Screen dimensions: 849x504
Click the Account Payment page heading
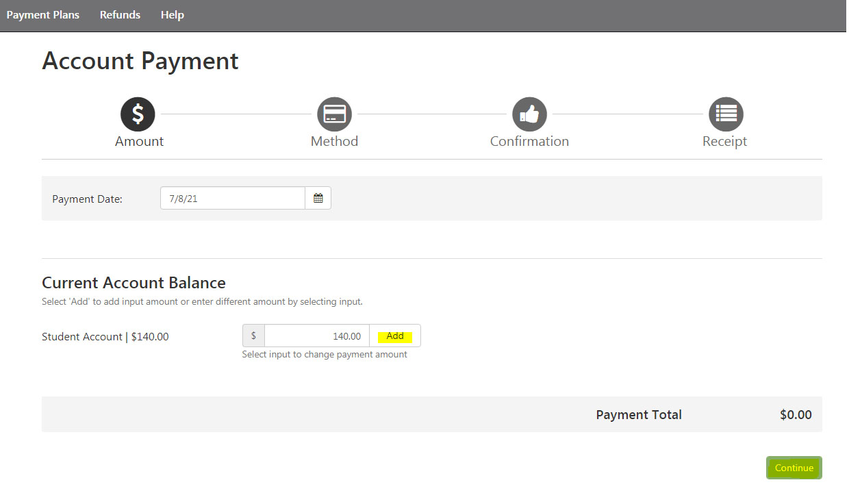click(140, 61)
